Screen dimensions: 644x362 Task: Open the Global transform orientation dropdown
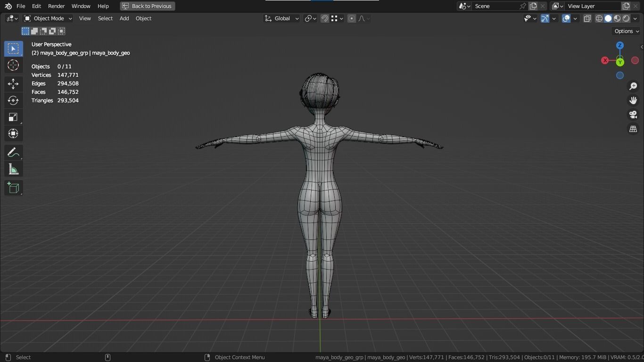(281, 18)
